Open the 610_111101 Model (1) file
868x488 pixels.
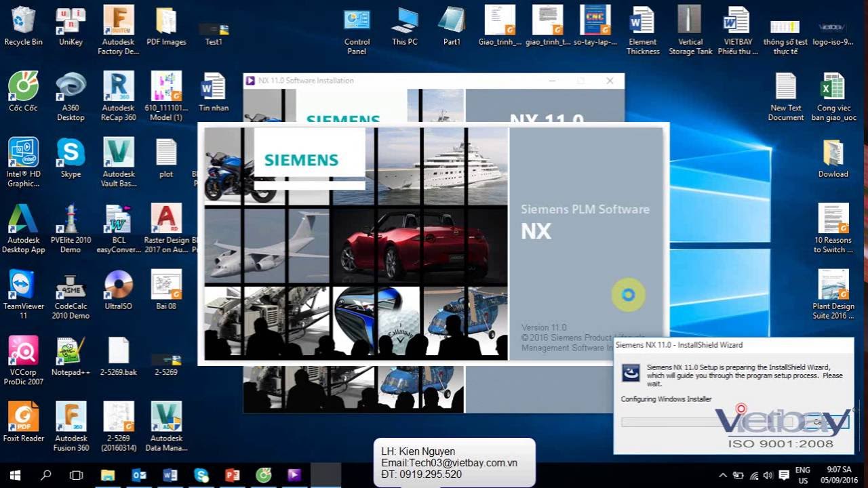(x=166, y=97)
